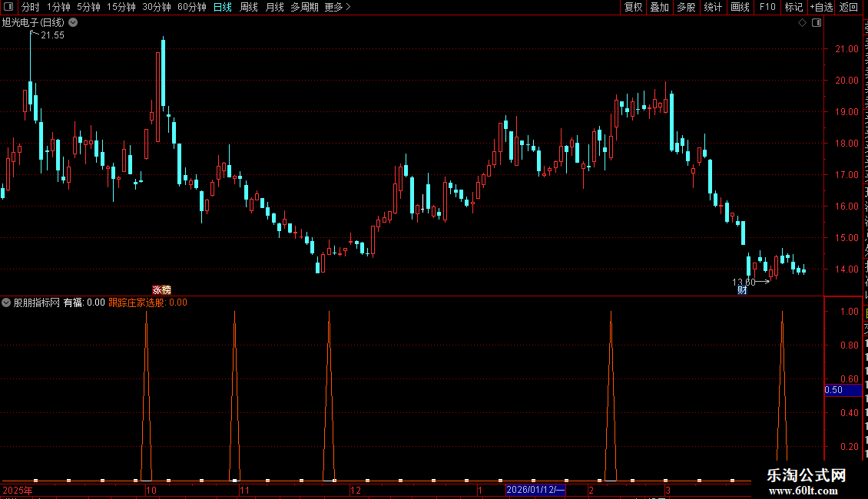Click the 0.50 value tag on indicator axis

842,390
